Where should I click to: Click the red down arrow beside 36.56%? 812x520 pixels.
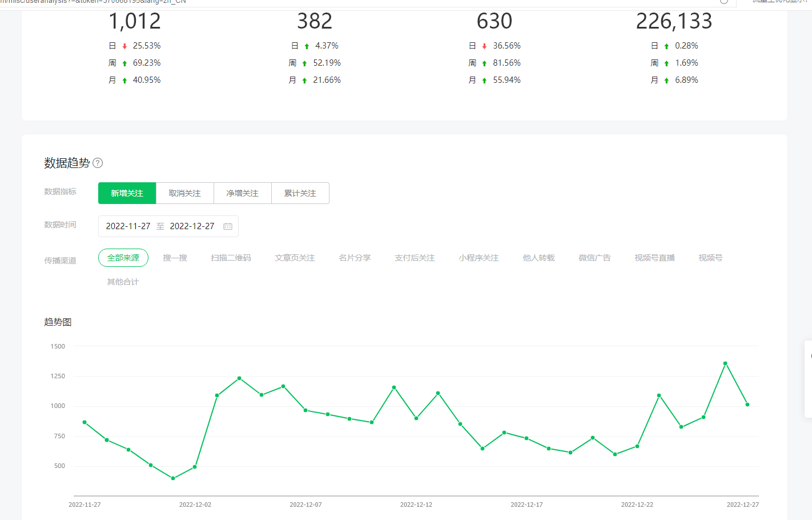pos(484,46)
